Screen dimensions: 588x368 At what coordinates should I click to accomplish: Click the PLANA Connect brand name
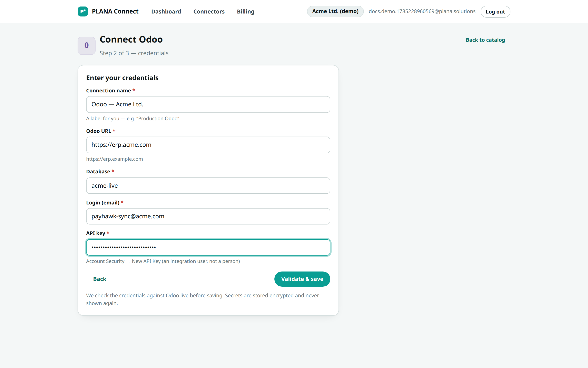[115, 11]
